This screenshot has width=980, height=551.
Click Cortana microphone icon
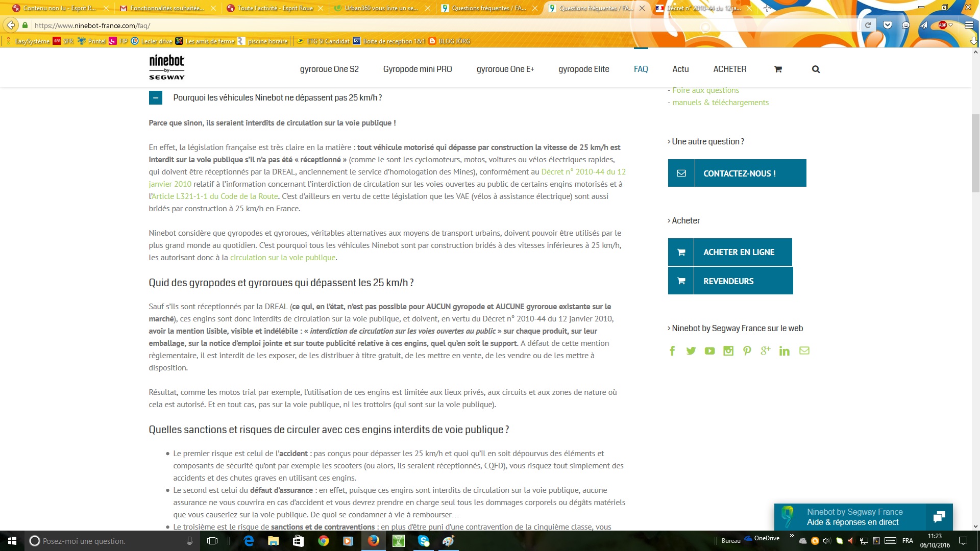(189, 541)
